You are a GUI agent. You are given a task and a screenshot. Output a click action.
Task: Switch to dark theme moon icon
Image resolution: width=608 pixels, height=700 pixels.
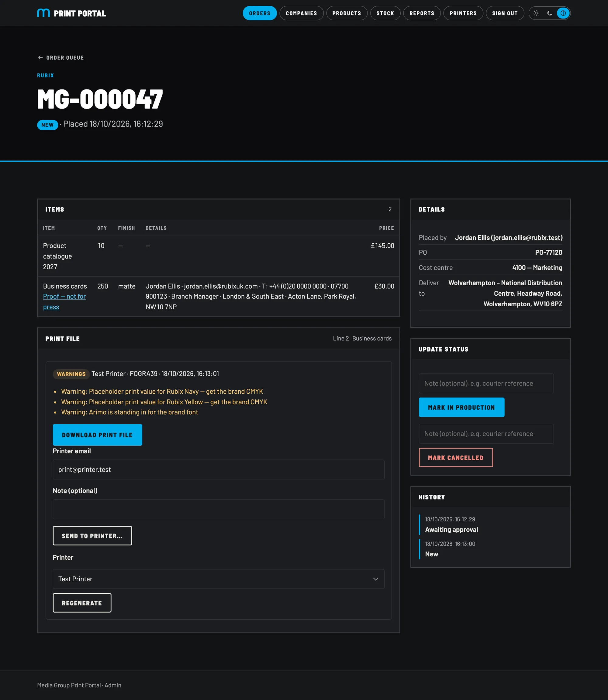pos(550,13)
